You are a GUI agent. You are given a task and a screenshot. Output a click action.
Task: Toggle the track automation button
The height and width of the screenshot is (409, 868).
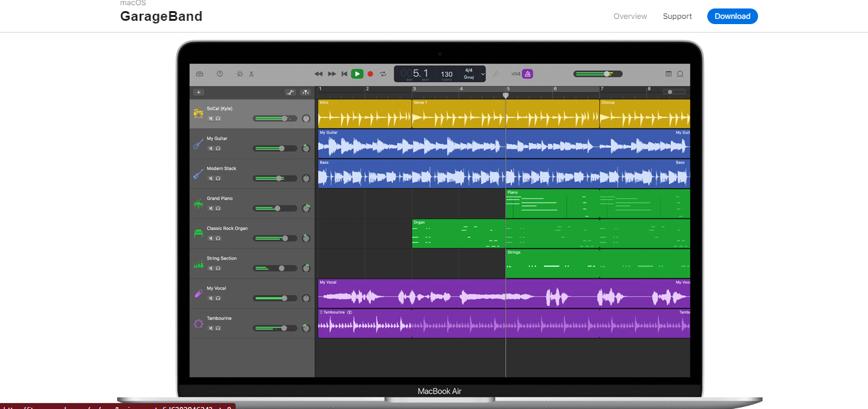click(x=290, y=92)
